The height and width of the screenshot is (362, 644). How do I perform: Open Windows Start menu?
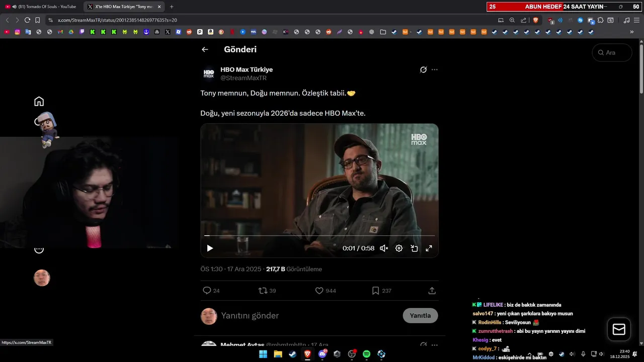(x=263, y=354)
